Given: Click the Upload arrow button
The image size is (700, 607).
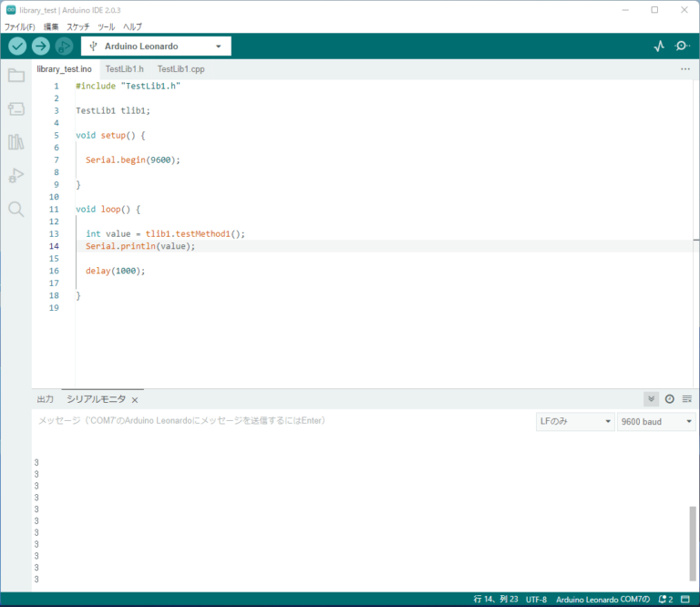Looking at the screenshot, I should point(41,46).
